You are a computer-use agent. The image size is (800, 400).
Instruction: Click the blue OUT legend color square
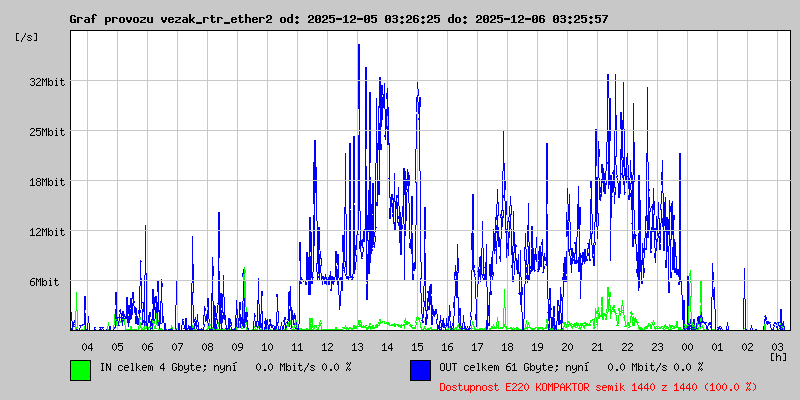click(420, 370)
